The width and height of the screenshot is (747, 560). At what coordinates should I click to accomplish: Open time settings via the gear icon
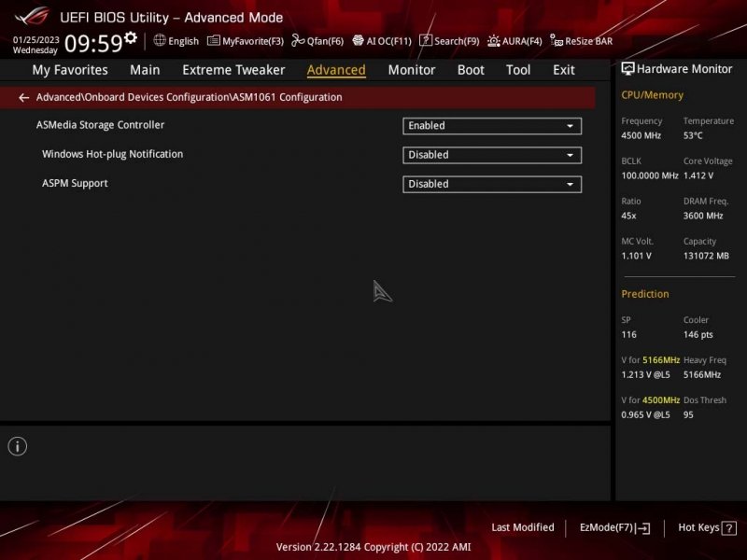tap(131, 37)
